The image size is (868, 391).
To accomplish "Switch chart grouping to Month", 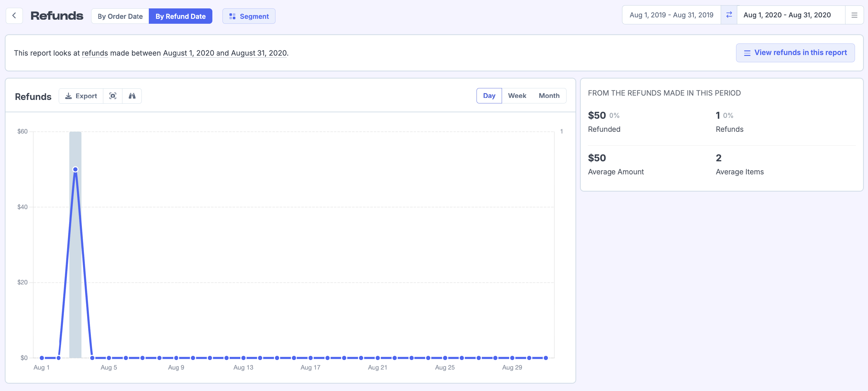I will pos(549,96).
